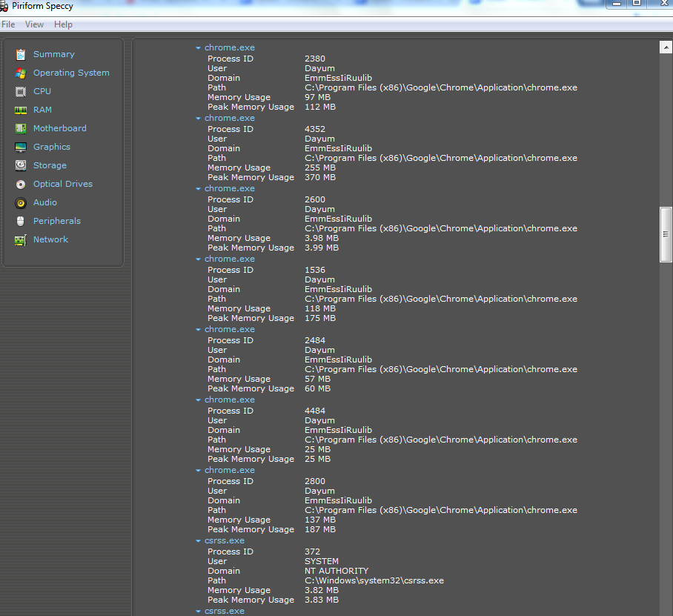673x616 pixels.
Task: Select Memory Usage value 255 MB
Action: click(x=320, y=168)
